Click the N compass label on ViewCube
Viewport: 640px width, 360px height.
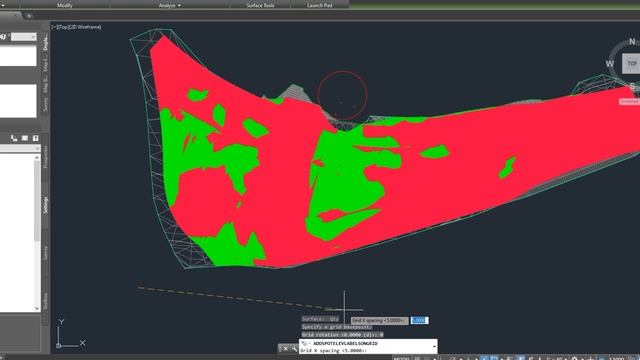coord(632,41)
